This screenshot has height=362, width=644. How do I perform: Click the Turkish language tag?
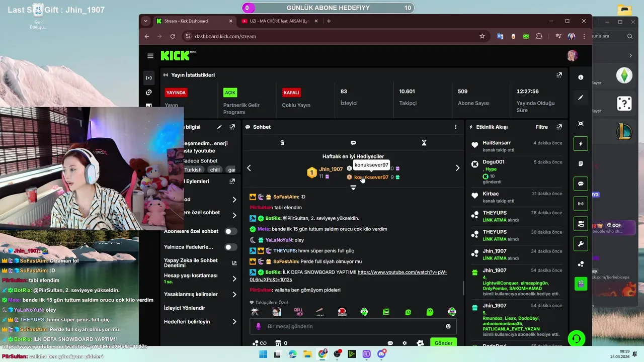(x=193, y=170)
